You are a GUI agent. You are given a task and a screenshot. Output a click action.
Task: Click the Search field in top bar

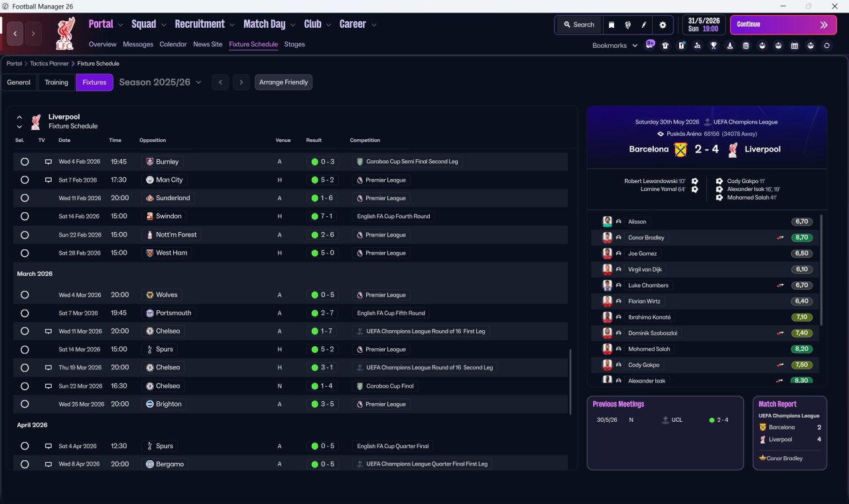coord(579,25)
